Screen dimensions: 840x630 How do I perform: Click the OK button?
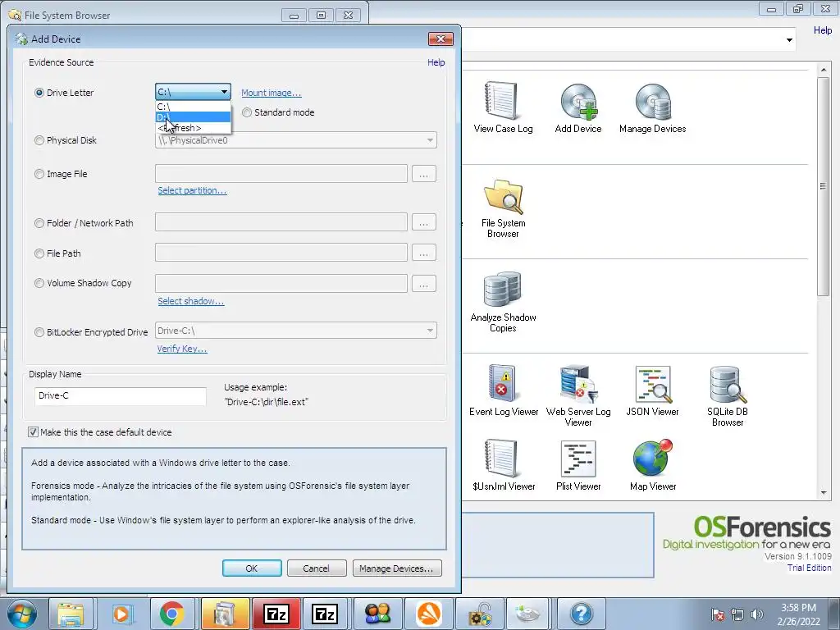[x=252, y=568]
